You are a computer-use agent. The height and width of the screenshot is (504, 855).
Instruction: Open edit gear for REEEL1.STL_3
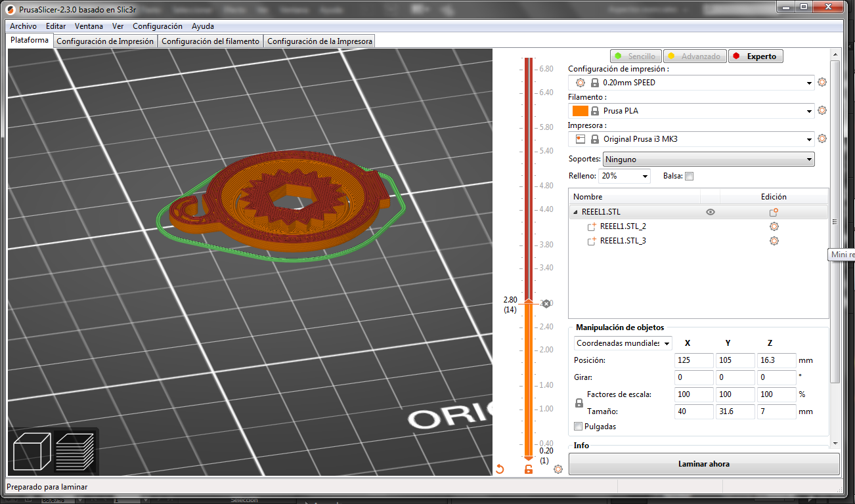click(774, 241)
